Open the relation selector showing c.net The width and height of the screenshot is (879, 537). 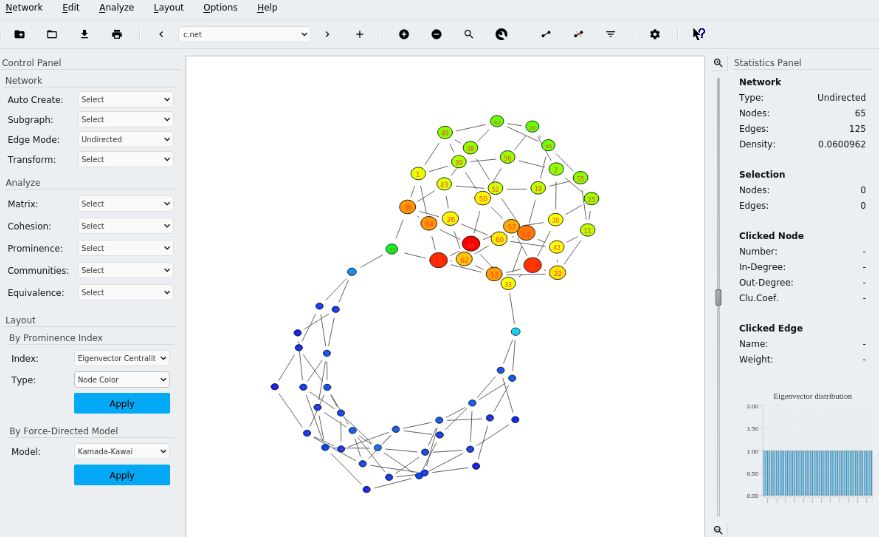(244, 34)
